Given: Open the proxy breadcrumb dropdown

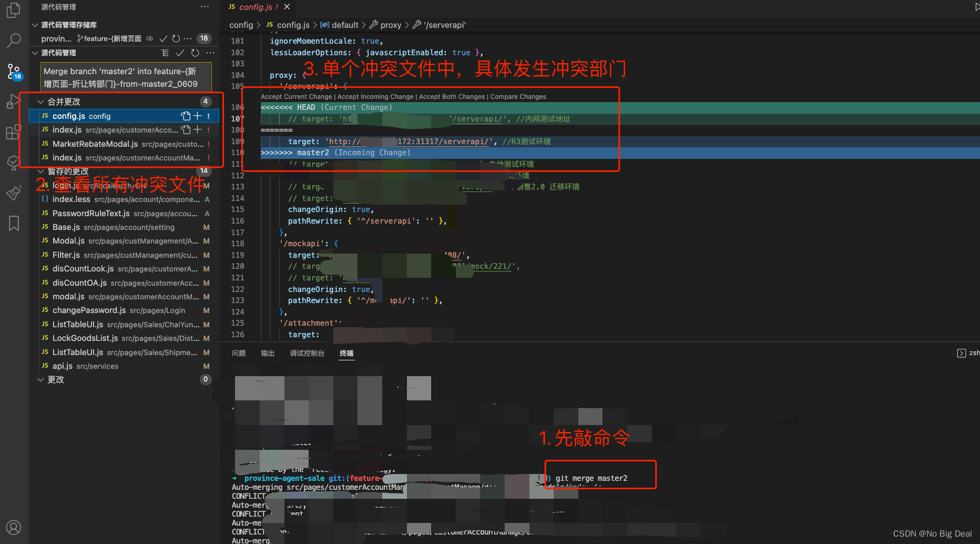Looking at the screenshot, I should click(385, 25).
